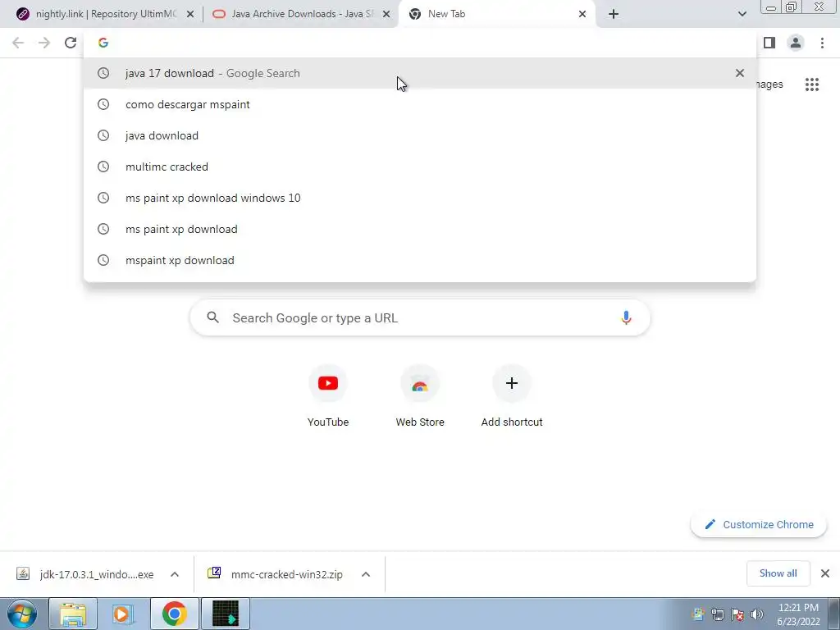Click the browser forward arrow
840x630 pixels.
click(x=44, y=43)
